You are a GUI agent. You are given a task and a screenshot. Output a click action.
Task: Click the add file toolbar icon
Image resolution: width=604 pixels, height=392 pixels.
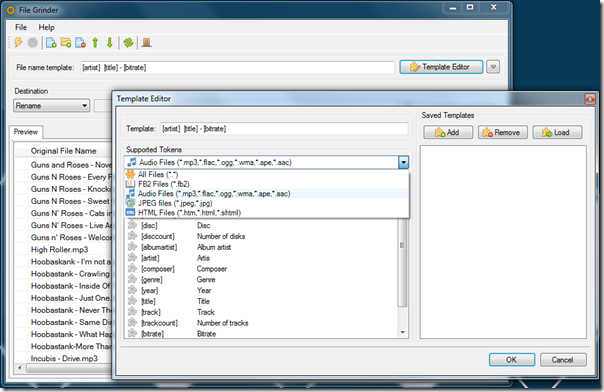(51, 42)
